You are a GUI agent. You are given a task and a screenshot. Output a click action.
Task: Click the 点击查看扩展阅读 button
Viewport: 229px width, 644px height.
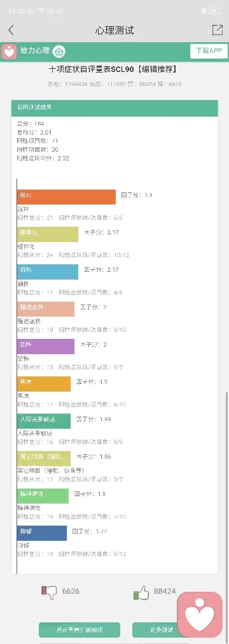click(x=80, y=629)
